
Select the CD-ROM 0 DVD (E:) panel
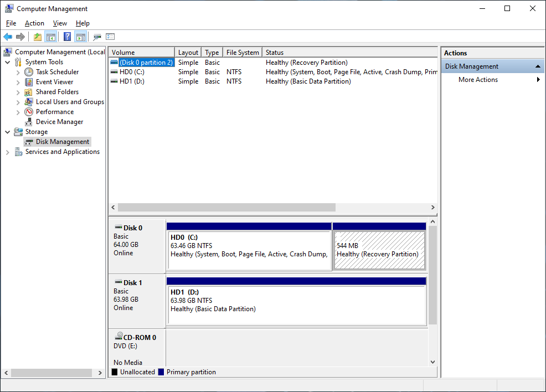[x=137, y=348]
